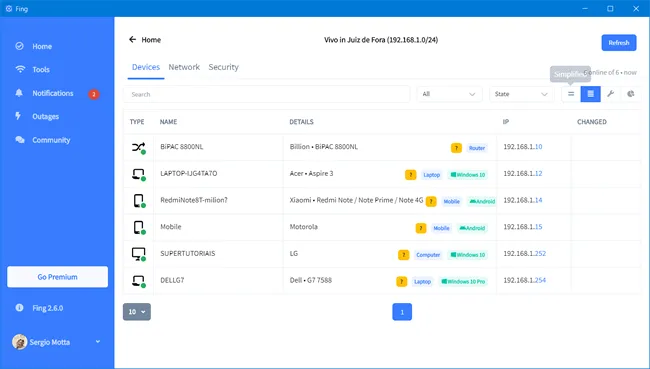Select the BiPAC 8800NL device name
Viewport: 650px width, 369px height.
[182, 147]
